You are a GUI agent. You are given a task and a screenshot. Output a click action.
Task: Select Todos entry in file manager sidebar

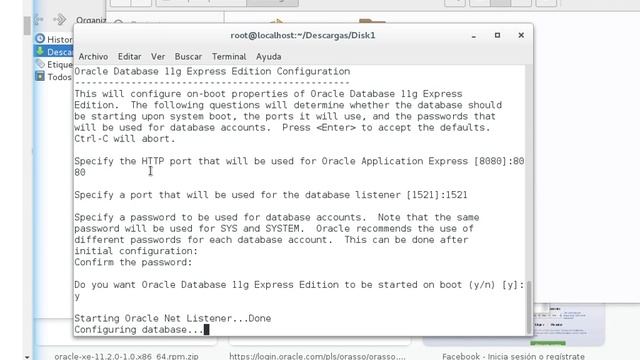coord(53,77)
